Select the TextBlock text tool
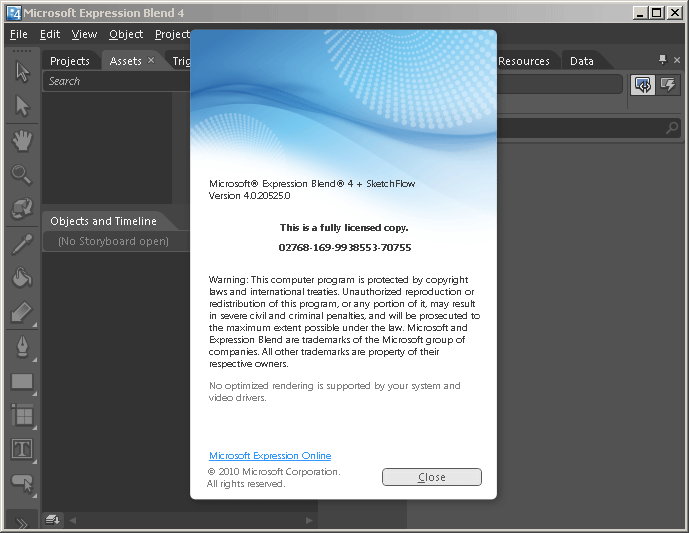 tap(22, 450)
